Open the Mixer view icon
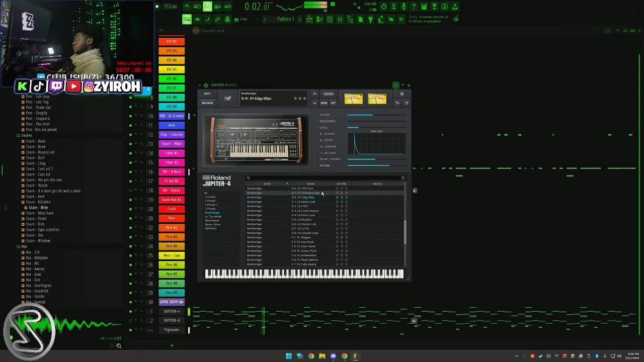This screenshot has width=644, height=362. [x=340, y=19]
